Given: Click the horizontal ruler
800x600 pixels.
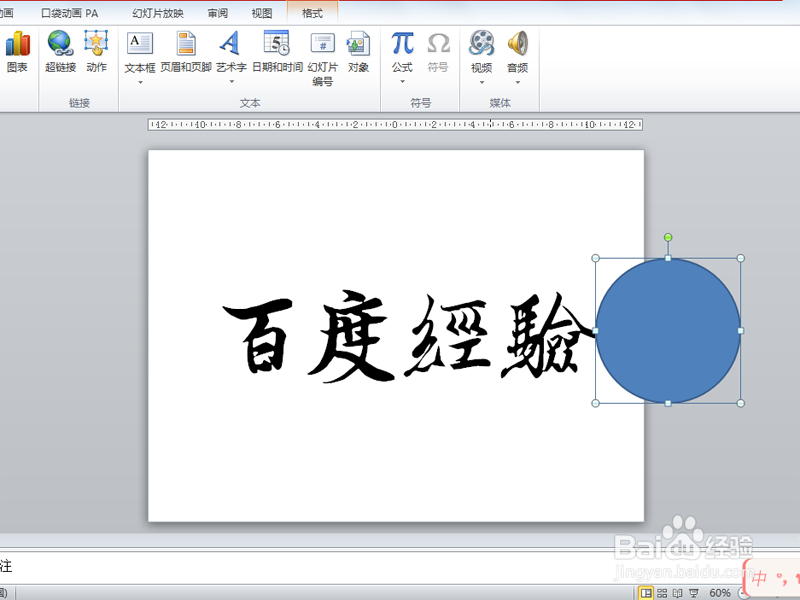Looking at the screenshot, I should click(395, 124).
